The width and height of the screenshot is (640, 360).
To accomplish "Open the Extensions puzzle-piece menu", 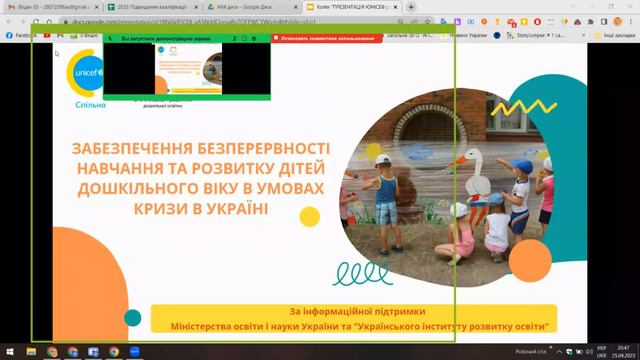I will coord(591,22).
